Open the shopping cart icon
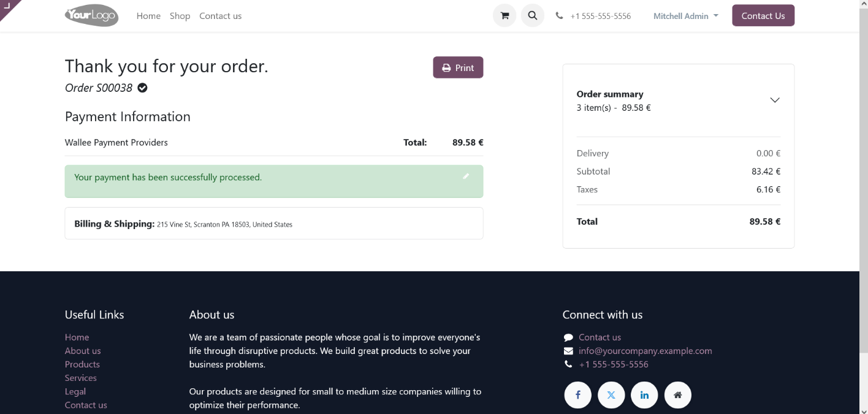868x414 pixels. coord(504,16)
